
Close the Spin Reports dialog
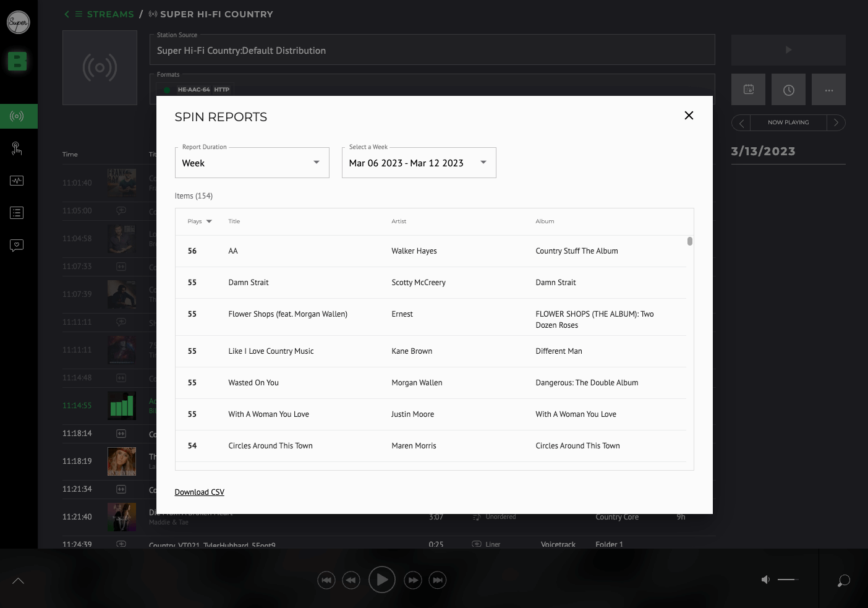click(689, 116)
